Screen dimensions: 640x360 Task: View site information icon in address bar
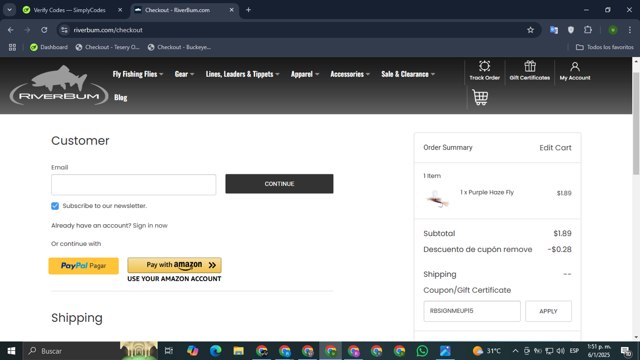(64, 30)
